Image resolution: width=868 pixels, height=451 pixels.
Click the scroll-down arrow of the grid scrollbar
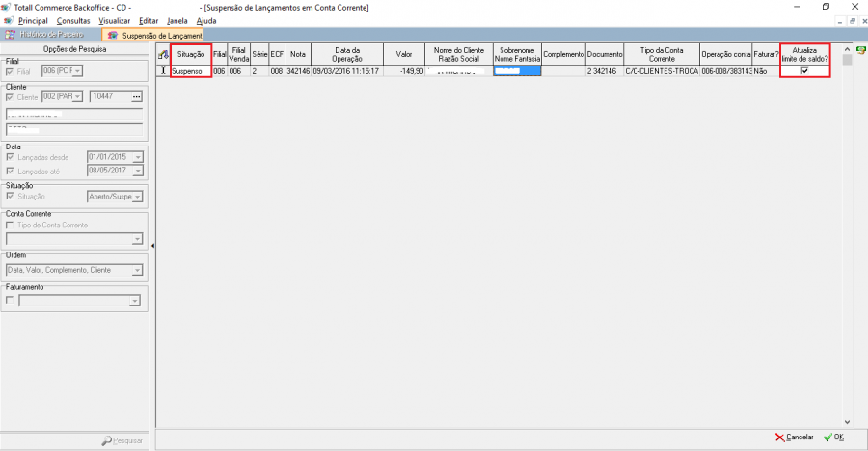[847, 421]
